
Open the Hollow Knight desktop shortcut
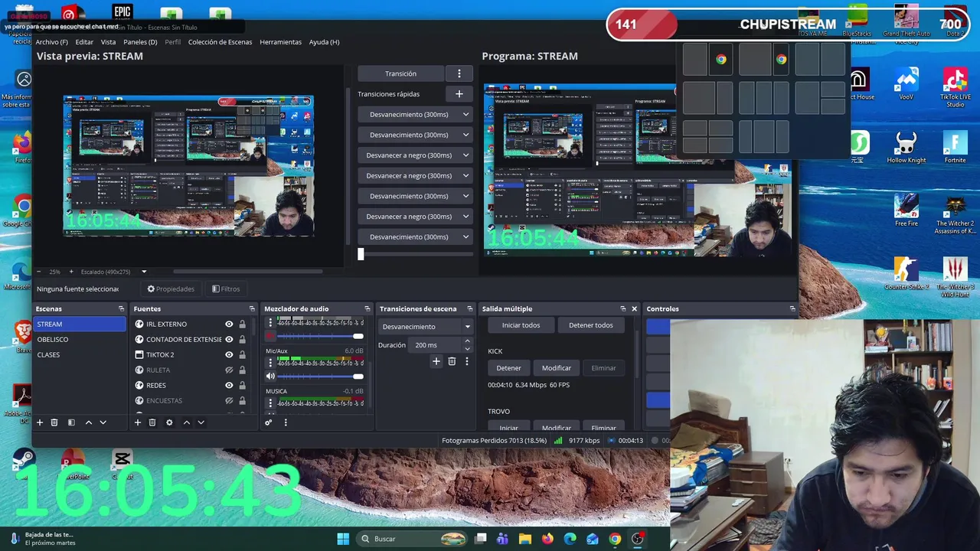[906, 148]
